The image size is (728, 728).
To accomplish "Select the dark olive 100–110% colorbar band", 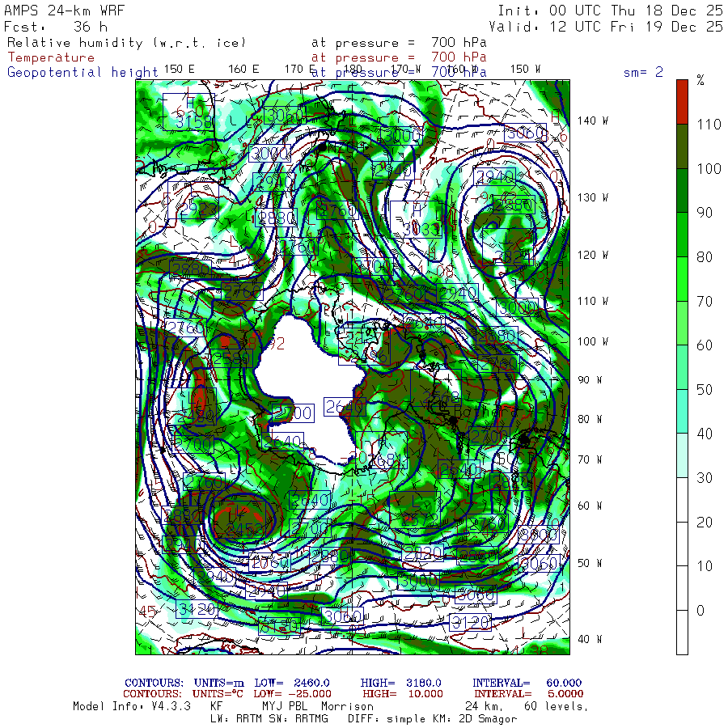I will click(x=682, y=146).
